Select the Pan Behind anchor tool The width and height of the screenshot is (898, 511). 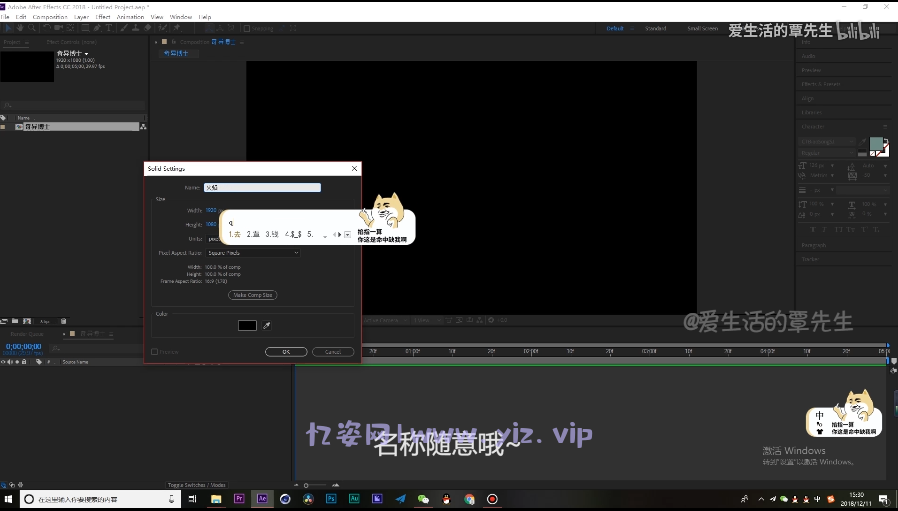(70, 27)
